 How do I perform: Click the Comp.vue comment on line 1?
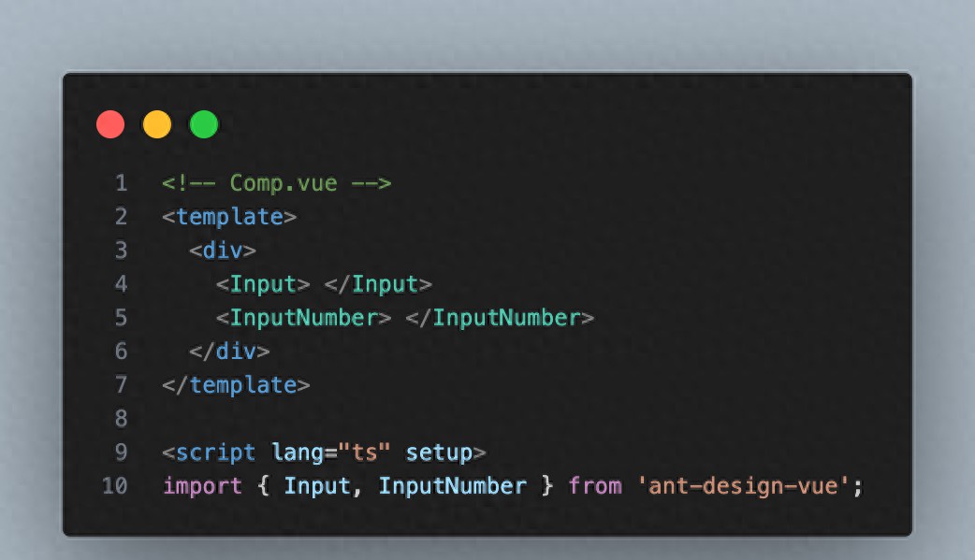(x=277, y=183)
